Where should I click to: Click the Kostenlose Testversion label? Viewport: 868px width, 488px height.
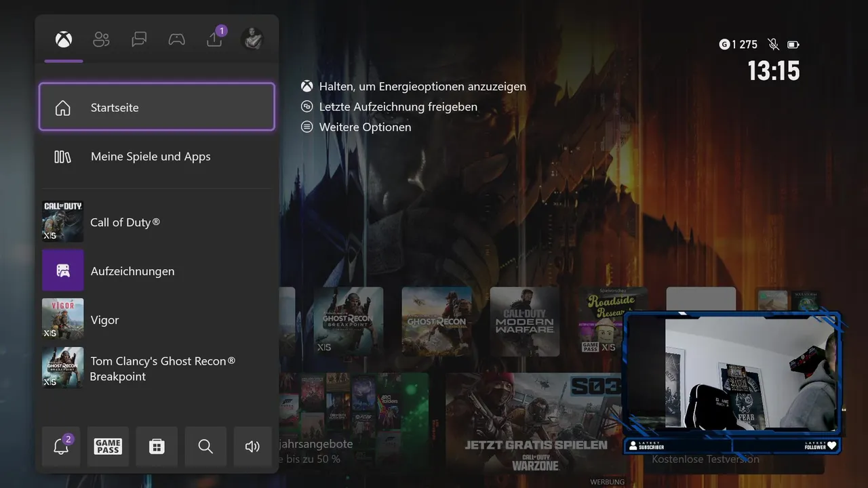pos(706,460)
